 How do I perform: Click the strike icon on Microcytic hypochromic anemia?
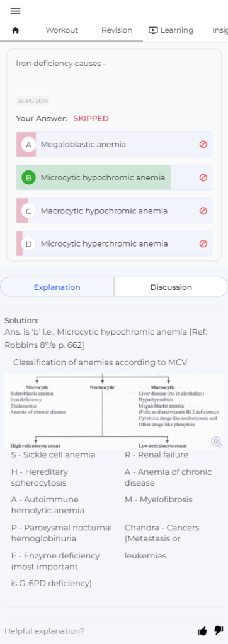click(203, 177)
